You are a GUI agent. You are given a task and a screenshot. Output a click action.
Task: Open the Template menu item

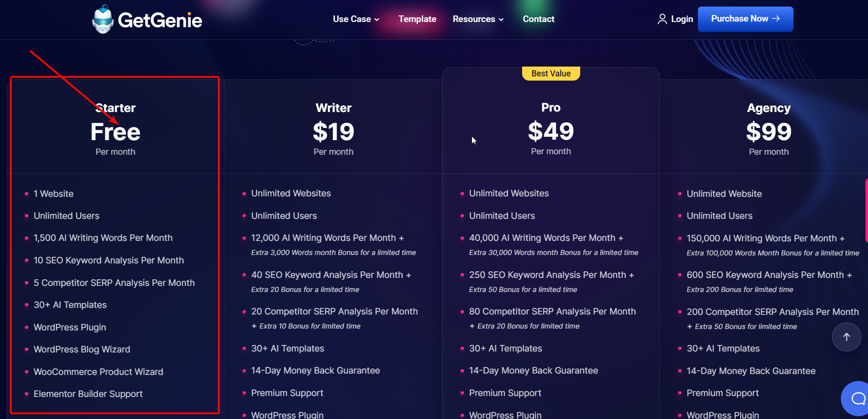pos(417,19)
